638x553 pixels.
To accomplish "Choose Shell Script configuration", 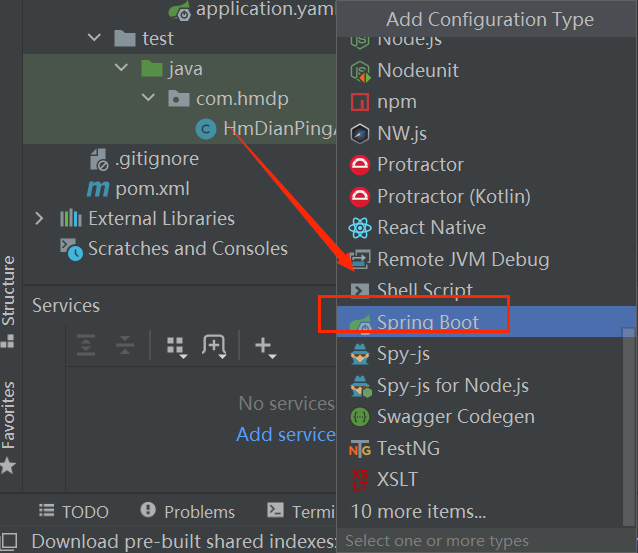I will point(486,291).
